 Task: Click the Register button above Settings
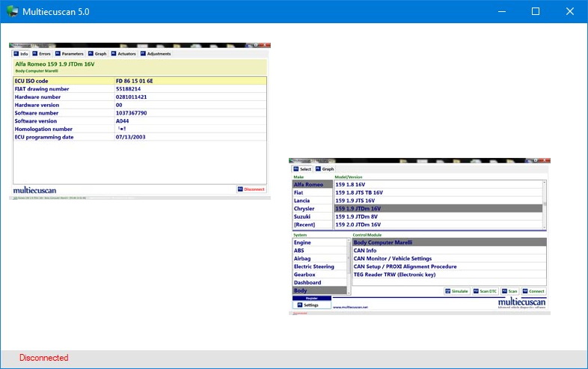click(311, 298)
